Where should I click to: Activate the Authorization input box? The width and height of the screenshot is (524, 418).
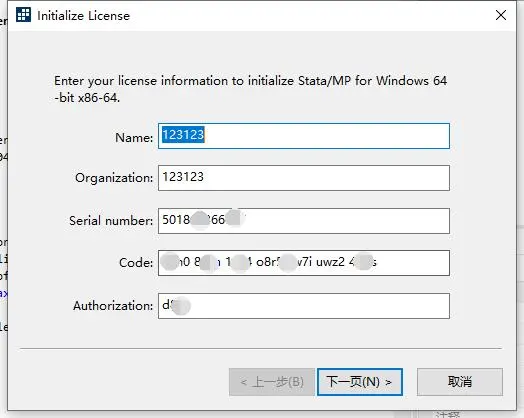point(304,306)
